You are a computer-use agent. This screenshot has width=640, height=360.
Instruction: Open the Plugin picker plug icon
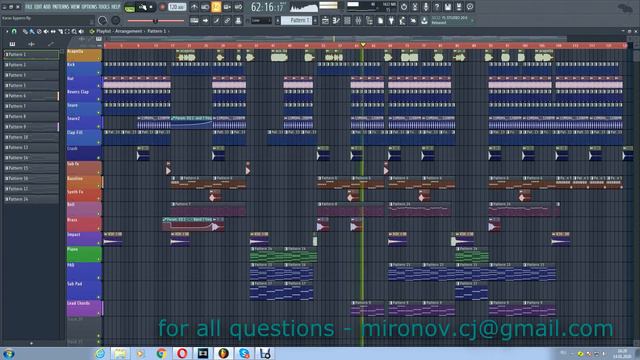[x=391, y=20]
